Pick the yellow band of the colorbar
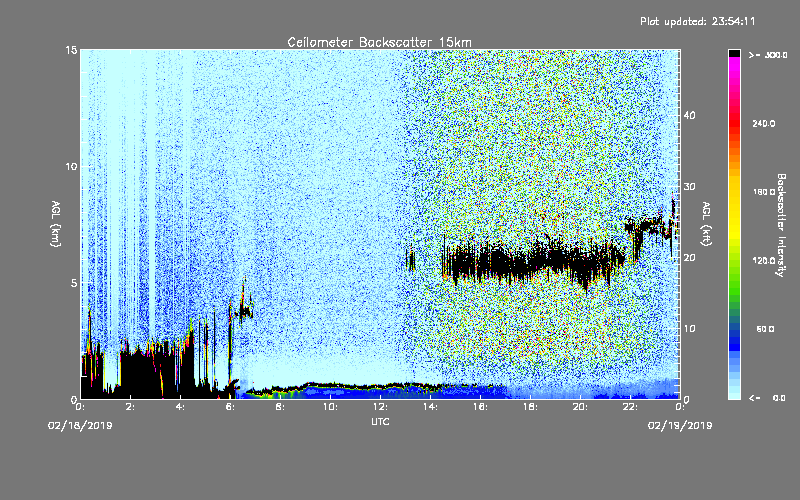 tap(734, 209)
